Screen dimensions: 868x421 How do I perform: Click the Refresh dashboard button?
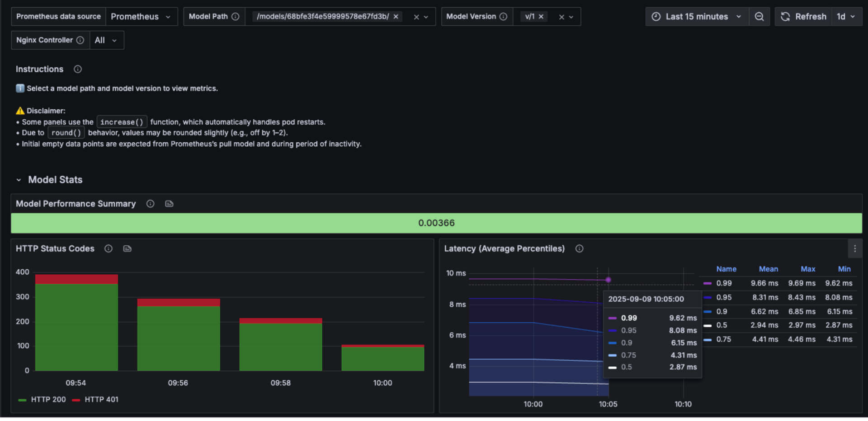point(803,17)
